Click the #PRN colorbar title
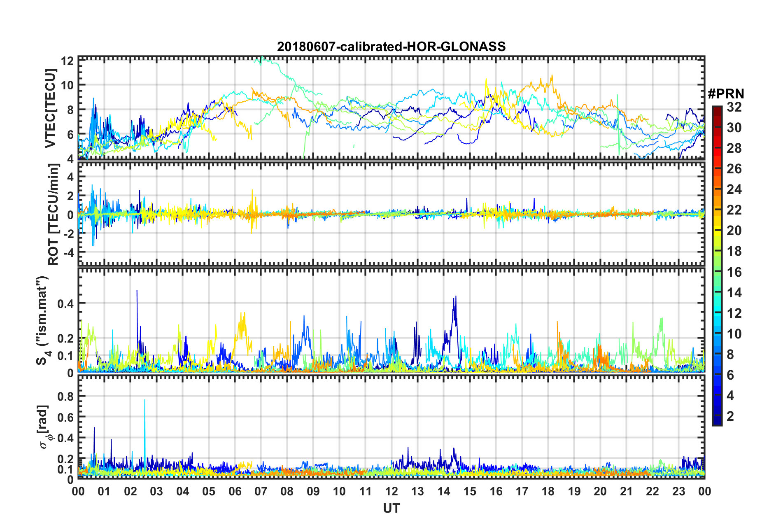 (x=725, y=94)
